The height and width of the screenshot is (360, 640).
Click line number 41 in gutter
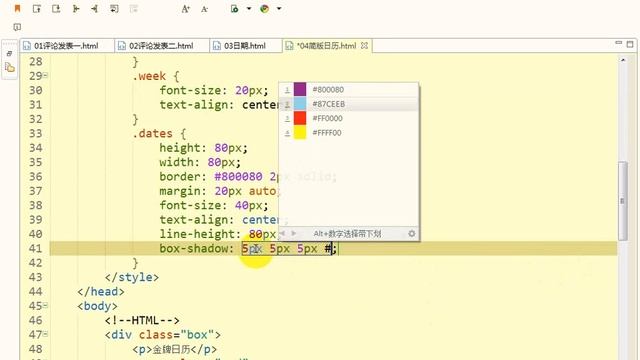pos(36,249)
